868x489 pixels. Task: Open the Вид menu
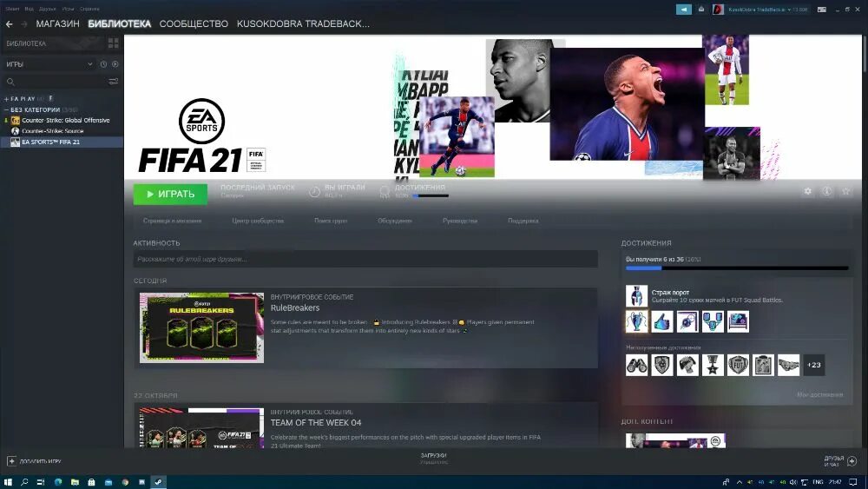(29, 9)
